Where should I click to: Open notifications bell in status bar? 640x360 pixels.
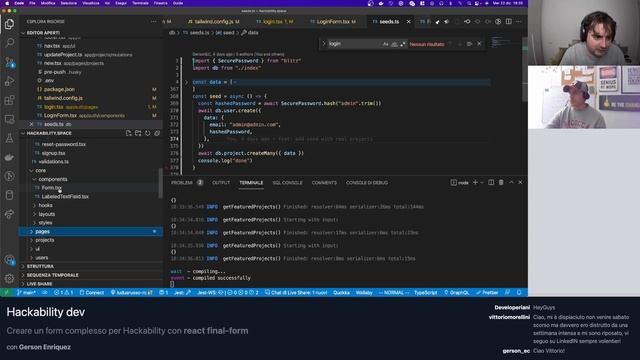[519, 292]
